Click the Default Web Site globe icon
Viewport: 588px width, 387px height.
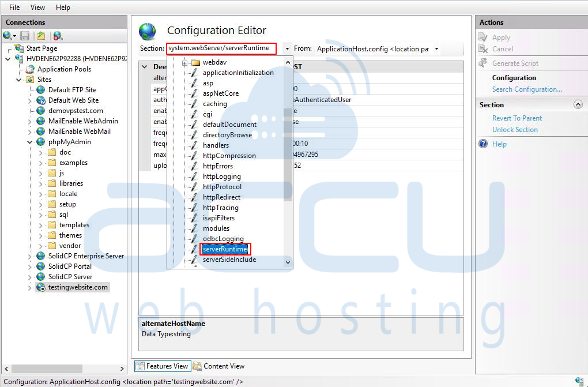click(40, 100)
